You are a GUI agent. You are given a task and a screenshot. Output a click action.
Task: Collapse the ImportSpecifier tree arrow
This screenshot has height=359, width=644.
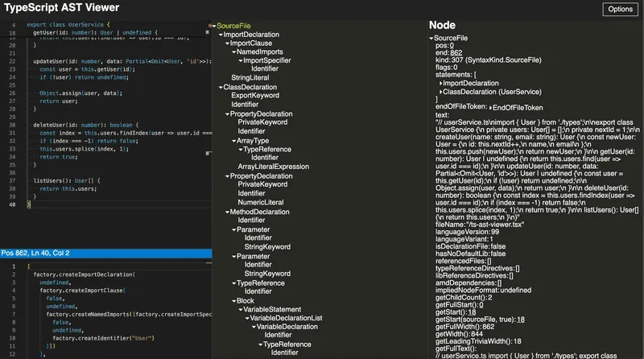(x=240, y=61)
